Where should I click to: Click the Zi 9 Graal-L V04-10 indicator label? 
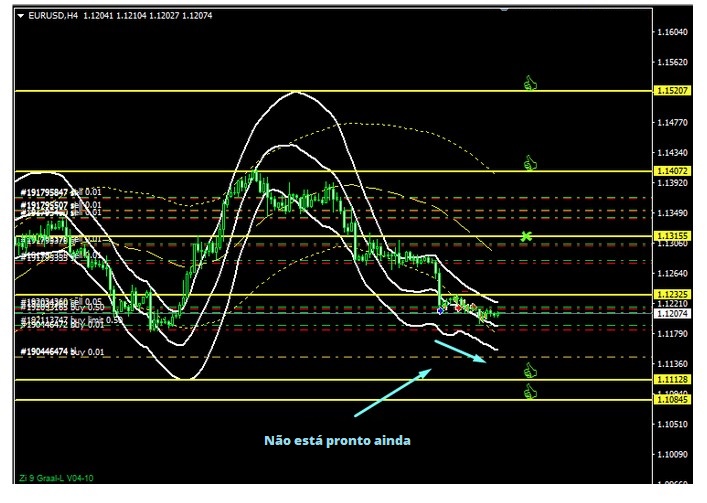point(57,477)
